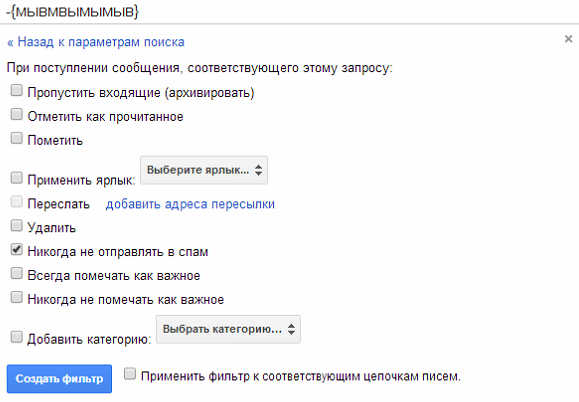The width and height of the screenshot is (579, 402).
Task: Tick 'Никогда не помечать как важное'
Action: [17, 297]
